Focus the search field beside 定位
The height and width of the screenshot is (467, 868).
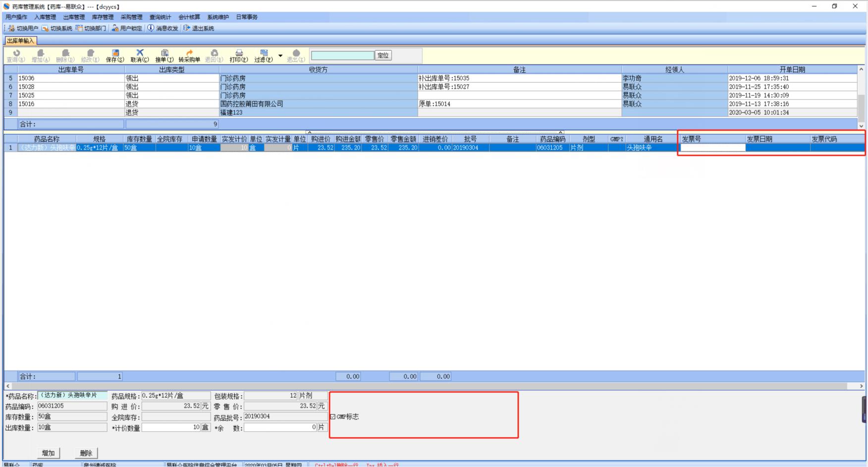[x=342, y=56]
